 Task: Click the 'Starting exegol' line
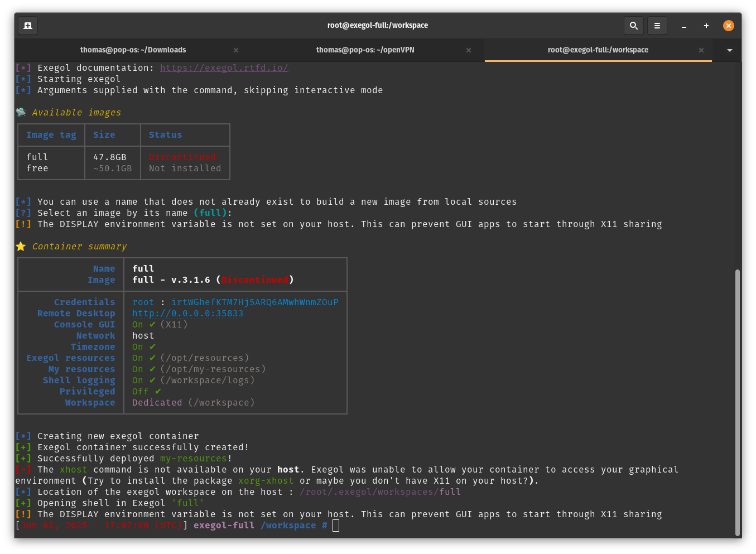(79, 79)
